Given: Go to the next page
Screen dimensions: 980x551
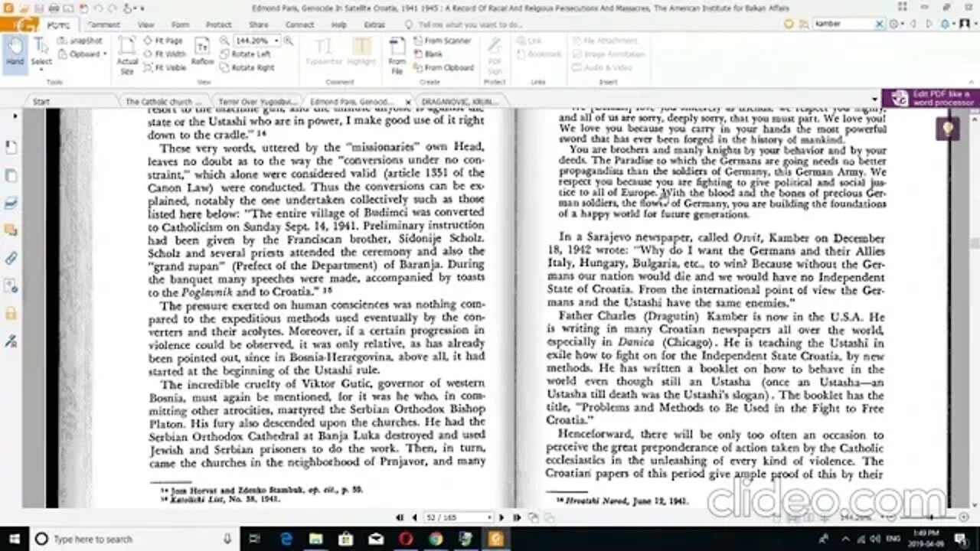Looking at the screenshot, I should [x=501, y=517].
